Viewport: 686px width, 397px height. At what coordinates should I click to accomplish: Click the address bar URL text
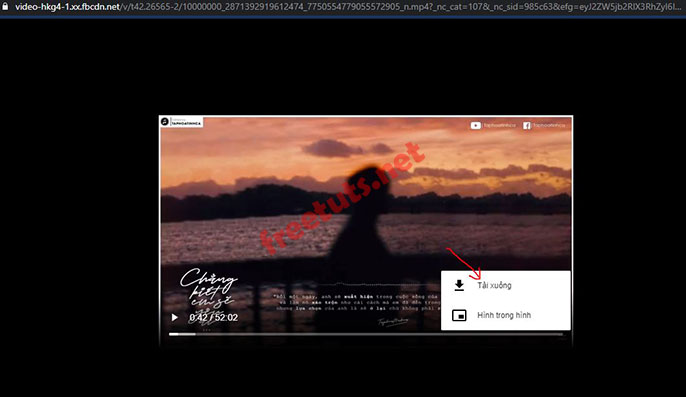348,7
